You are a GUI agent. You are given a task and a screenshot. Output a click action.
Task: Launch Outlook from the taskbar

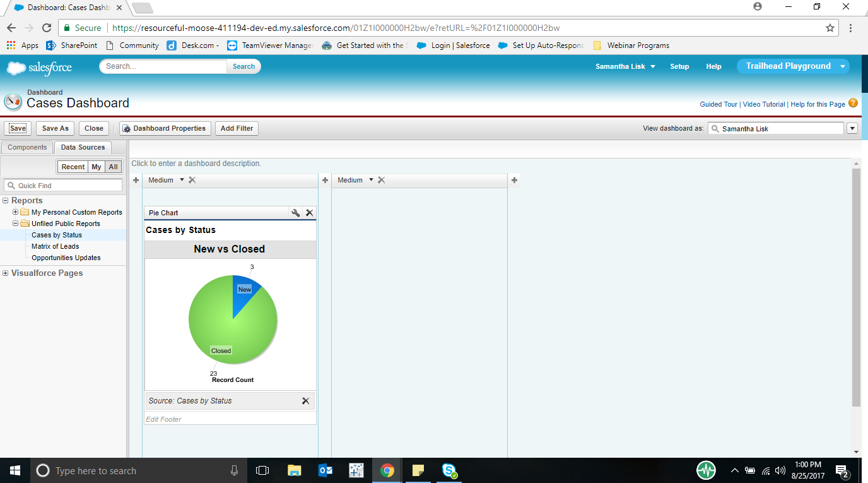coord(325,470)
